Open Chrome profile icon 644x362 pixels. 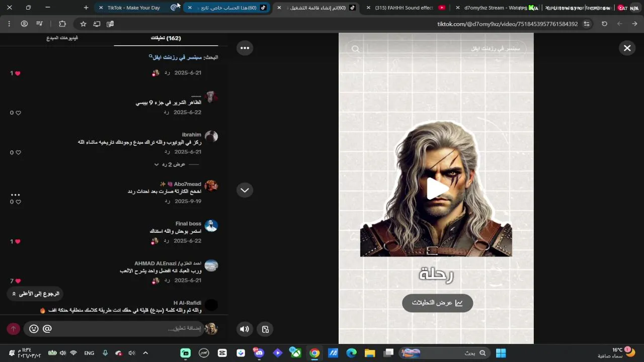[24, 24]
